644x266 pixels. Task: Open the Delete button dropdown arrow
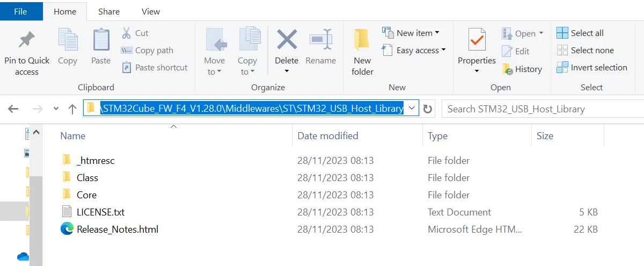click(x=287, y=71)
